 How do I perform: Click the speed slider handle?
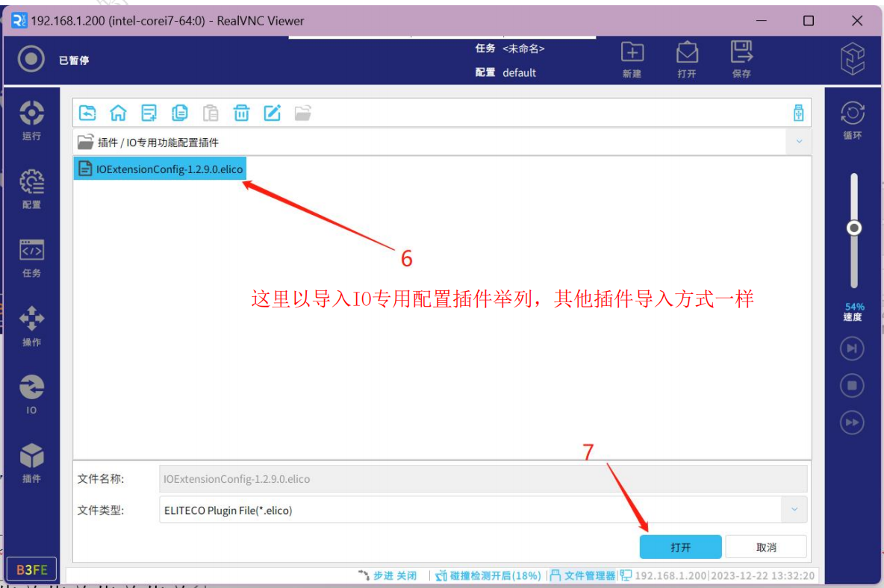coord(854,228)
